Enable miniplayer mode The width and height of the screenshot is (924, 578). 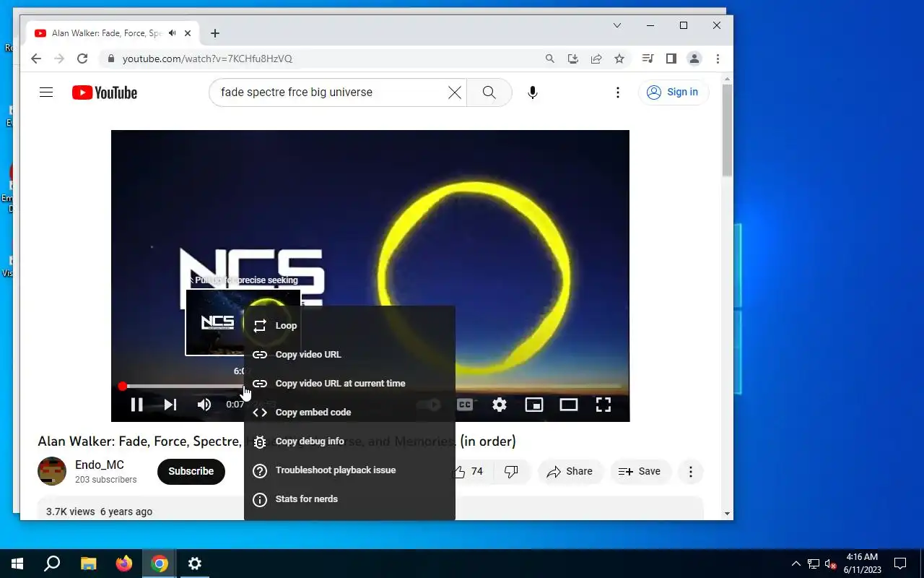(x=534, y=405)
